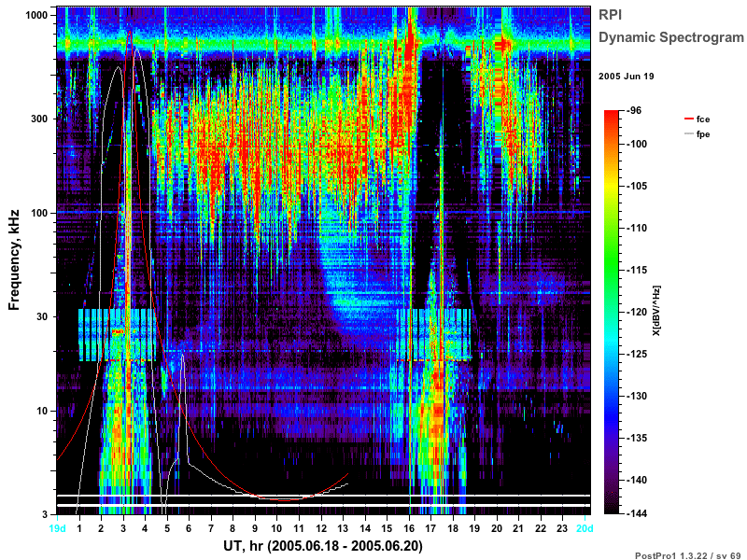Click the red fce legend line

(688, 119)
